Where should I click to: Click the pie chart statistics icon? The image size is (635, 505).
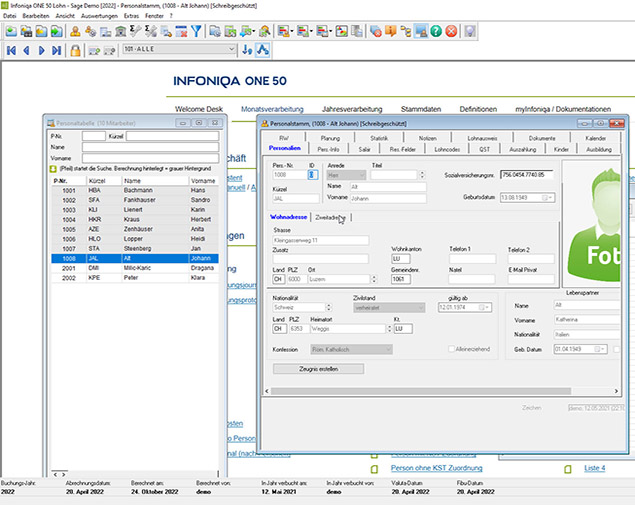342,31
